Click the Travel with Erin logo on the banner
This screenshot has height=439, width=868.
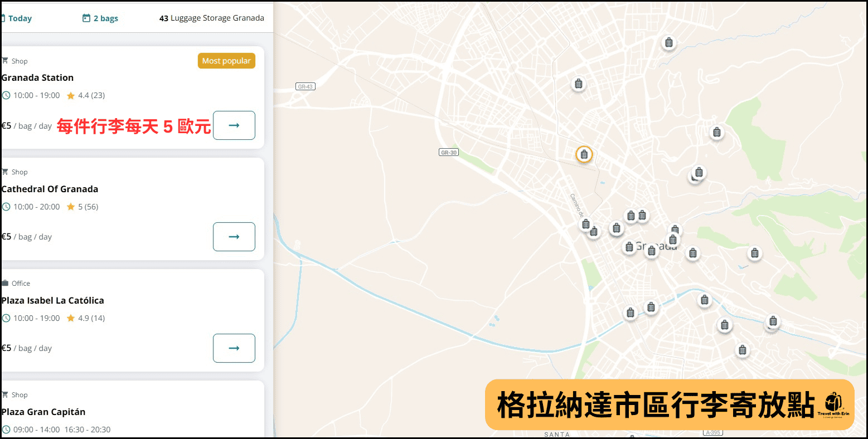click(833, 406)
